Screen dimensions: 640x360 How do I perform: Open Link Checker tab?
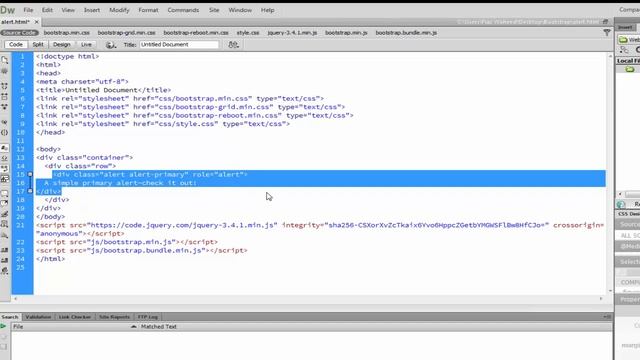click(x=75, y=317)
